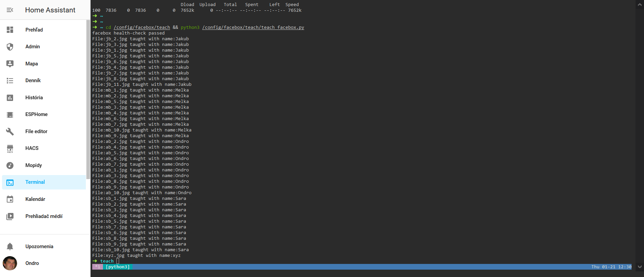This screenshot has height=277, width=644.
Task: Select the Admin menu item
Action: click(x=44, y=47)
